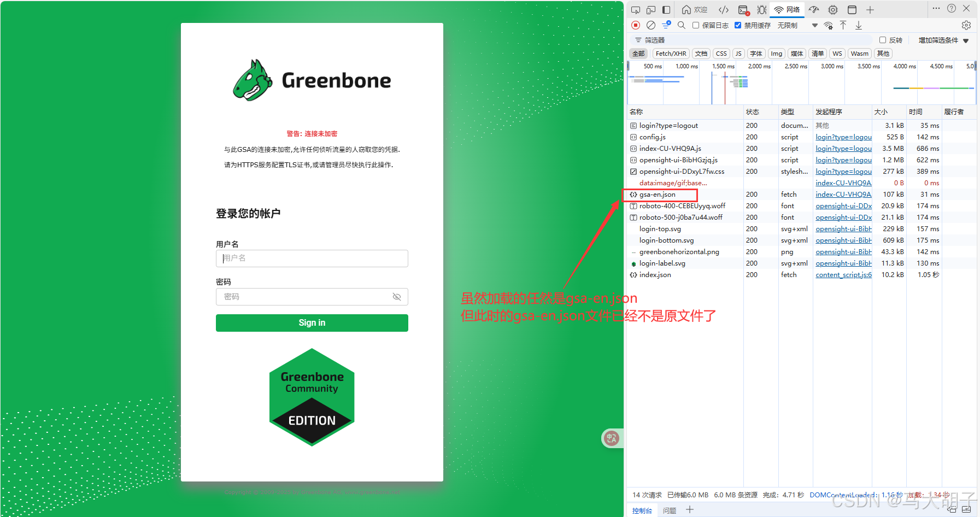Screen dimensions: 980x517
Task: Open the 问题 Issues drawer tab
Action: [670, 510]
